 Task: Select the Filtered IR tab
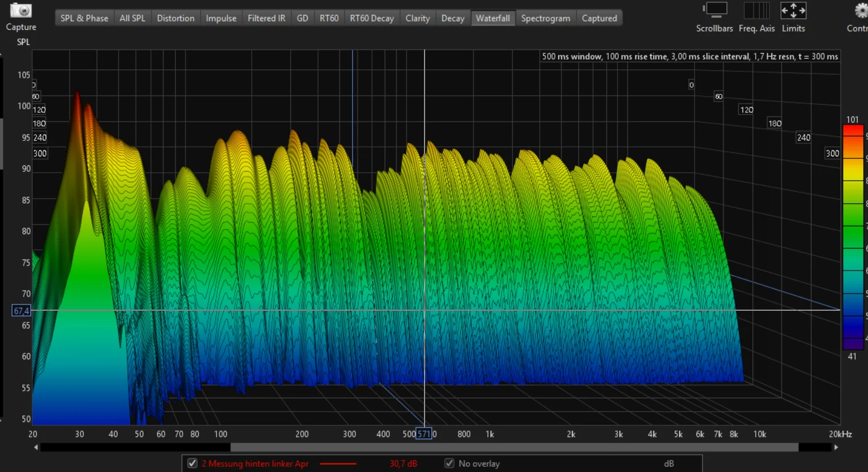point(267,18)
